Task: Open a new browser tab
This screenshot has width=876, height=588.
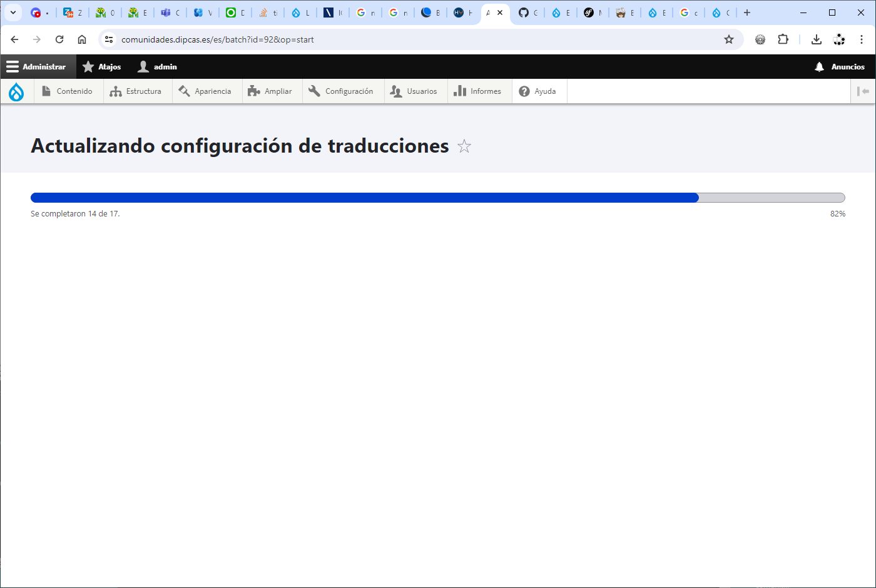Action: click(747, 13)
